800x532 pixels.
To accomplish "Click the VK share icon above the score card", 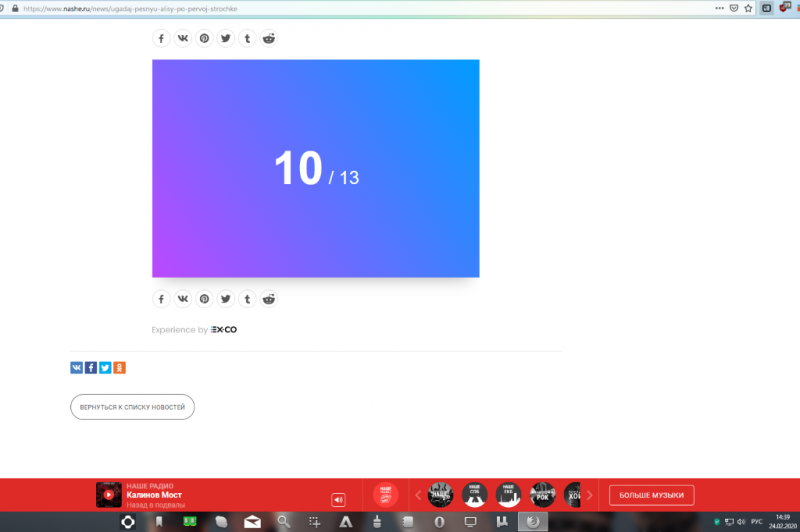I will 182,38.
